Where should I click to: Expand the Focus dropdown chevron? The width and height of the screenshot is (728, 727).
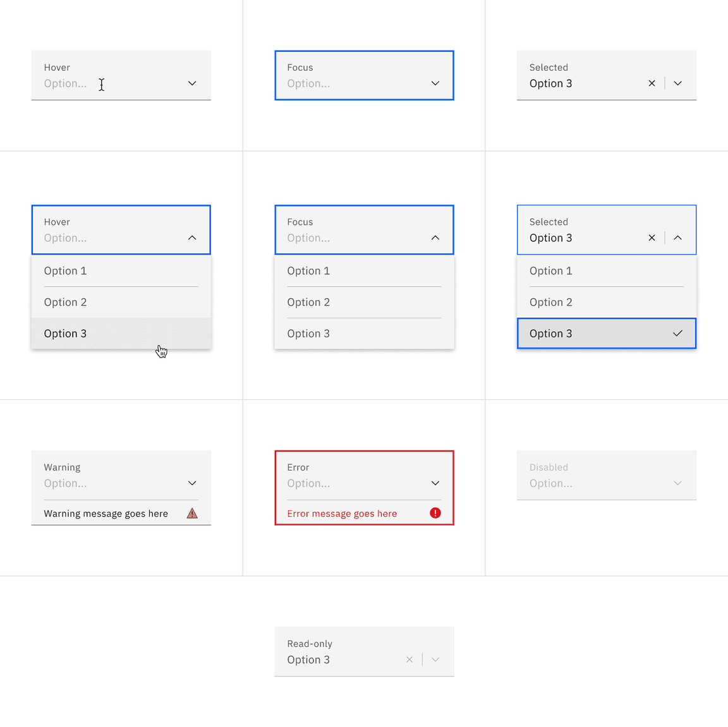point(435,83)
